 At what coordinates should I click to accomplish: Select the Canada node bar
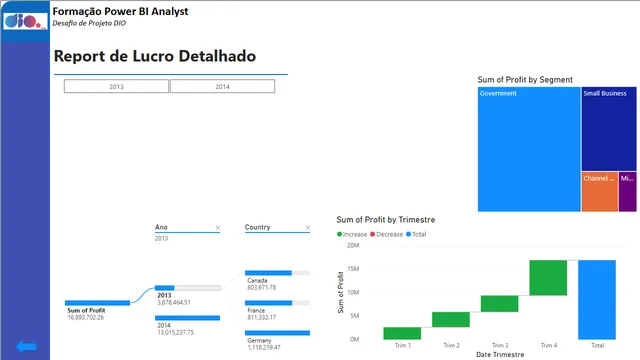277,273
